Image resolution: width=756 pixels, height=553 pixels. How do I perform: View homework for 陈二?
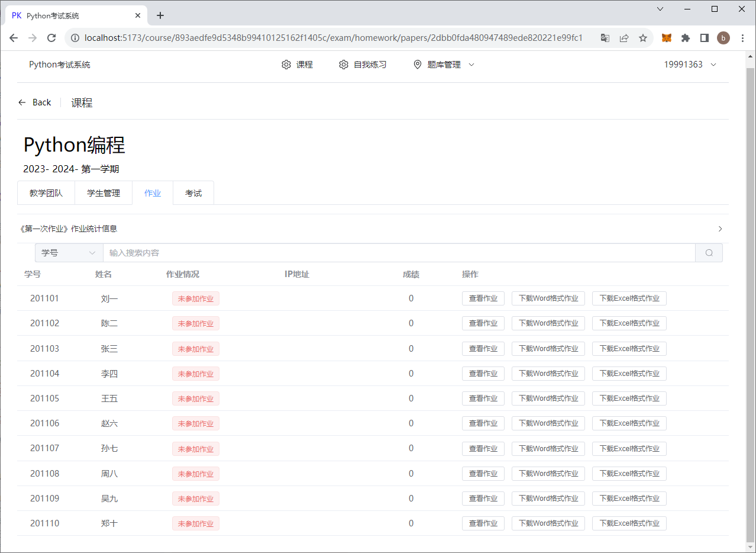[x=483, y=323]
